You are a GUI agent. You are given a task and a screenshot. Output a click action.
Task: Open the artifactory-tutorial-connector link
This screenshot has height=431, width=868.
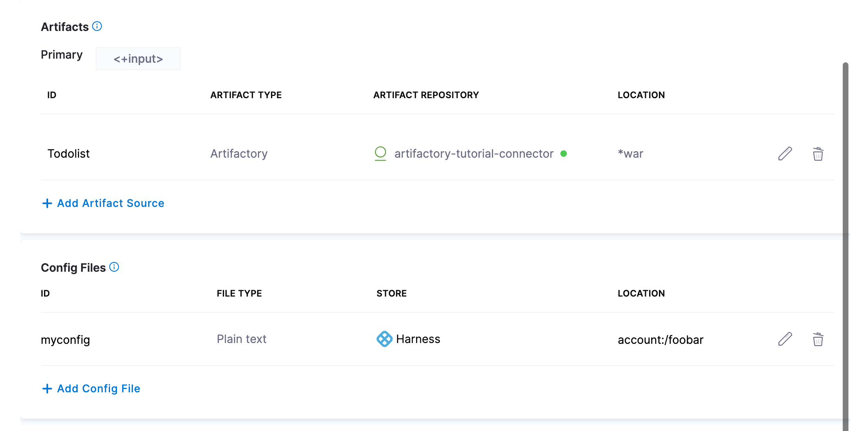coord(474,154)
